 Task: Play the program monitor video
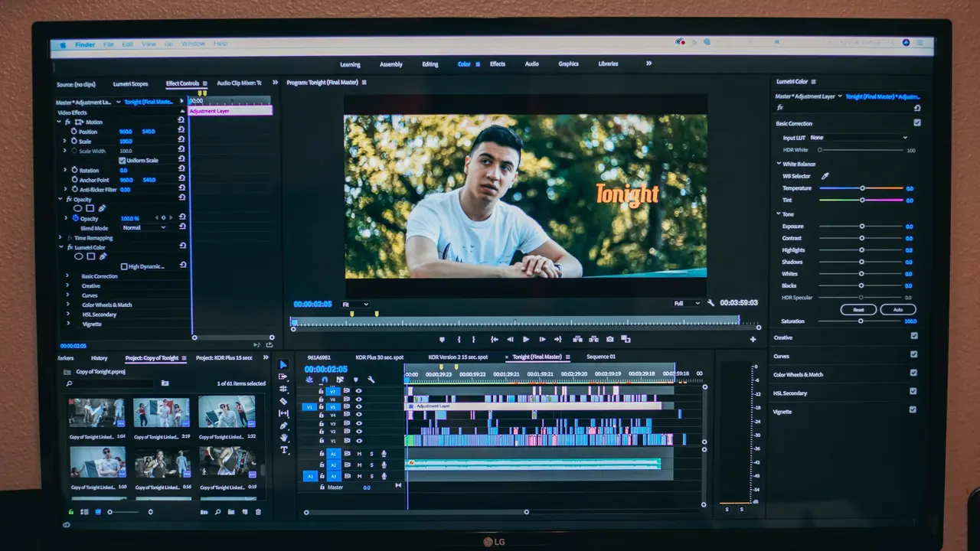coord(526,339)
